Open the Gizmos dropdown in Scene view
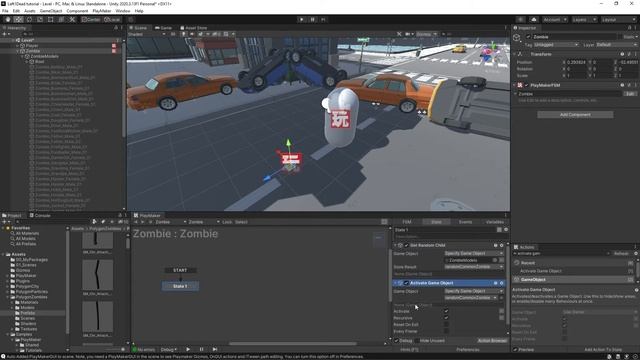640x360 pixels. click(426, 34)
